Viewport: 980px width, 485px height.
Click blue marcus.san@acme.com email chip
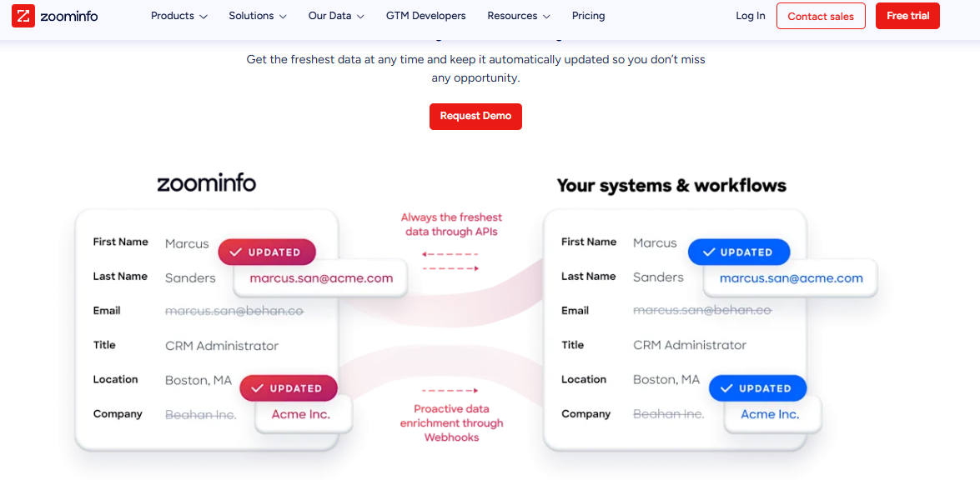791,278
